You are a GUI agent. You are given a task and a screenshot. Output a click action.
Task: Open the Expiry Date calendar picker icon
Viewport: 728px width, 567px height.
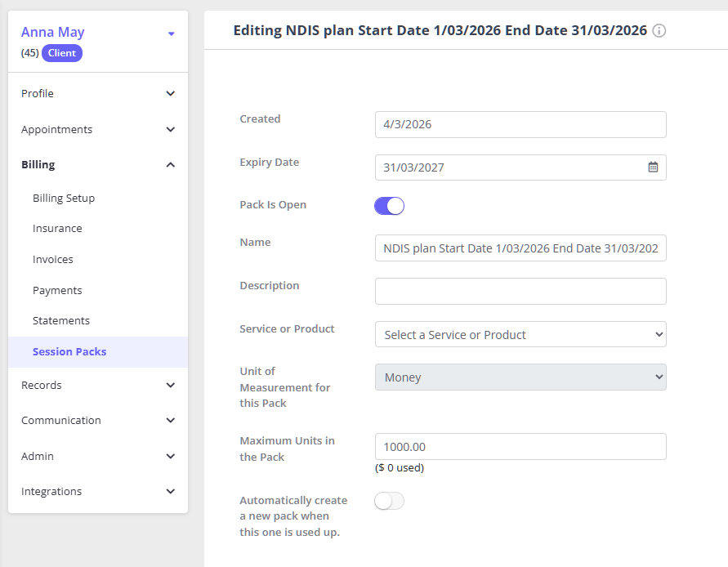pyautogui.click(x=653, y=167)
